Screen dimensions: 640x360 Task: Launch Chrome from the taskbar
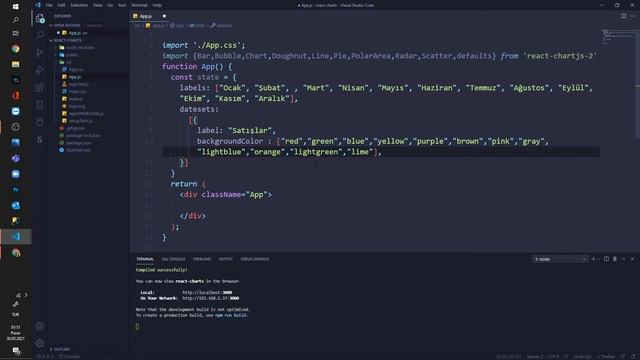[16, 49]
